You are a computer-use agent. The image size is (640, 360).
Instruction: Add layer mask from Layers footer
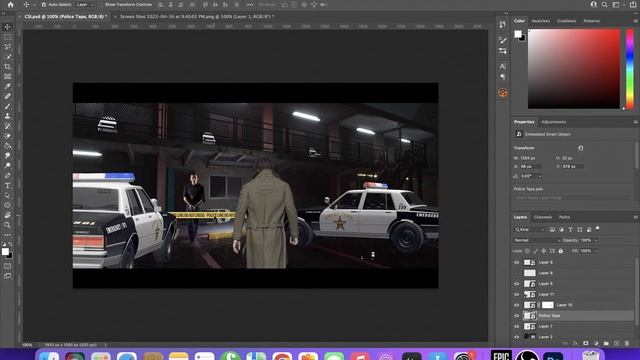tap(586, 343)
